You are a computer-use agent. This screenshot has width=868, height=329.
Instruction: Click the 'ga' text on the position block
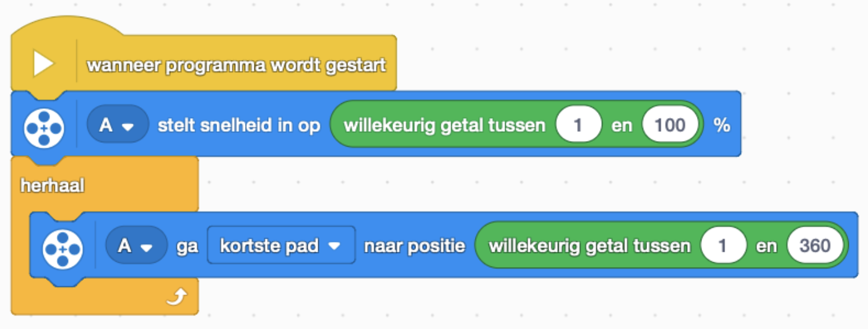187,247
